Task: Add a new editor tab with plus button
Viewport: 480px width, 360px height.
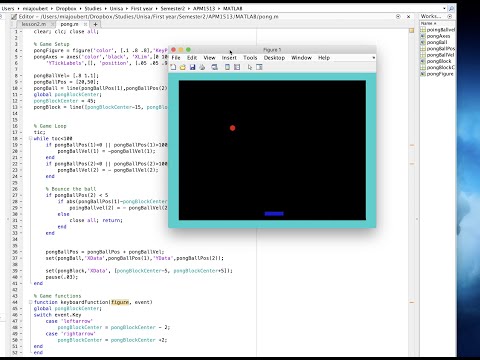Action: [x=95, y=24]
